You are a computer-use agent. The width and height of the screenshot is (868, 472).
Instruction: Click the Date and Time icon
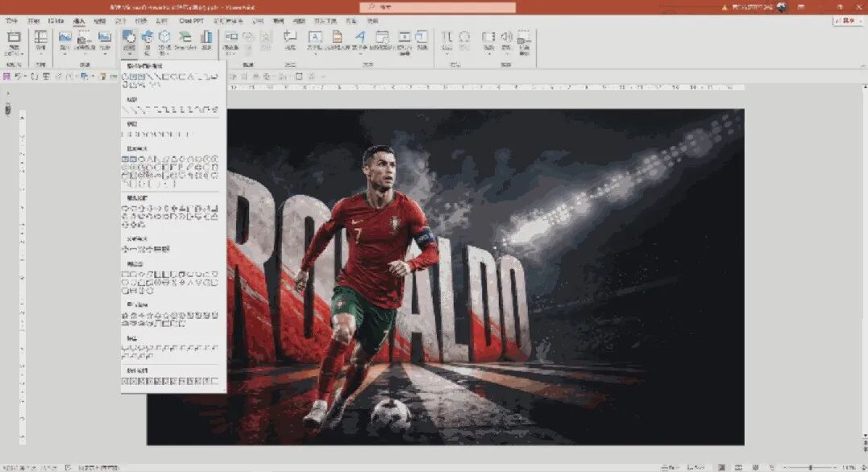pyautogui.click(x=381, y=36)
